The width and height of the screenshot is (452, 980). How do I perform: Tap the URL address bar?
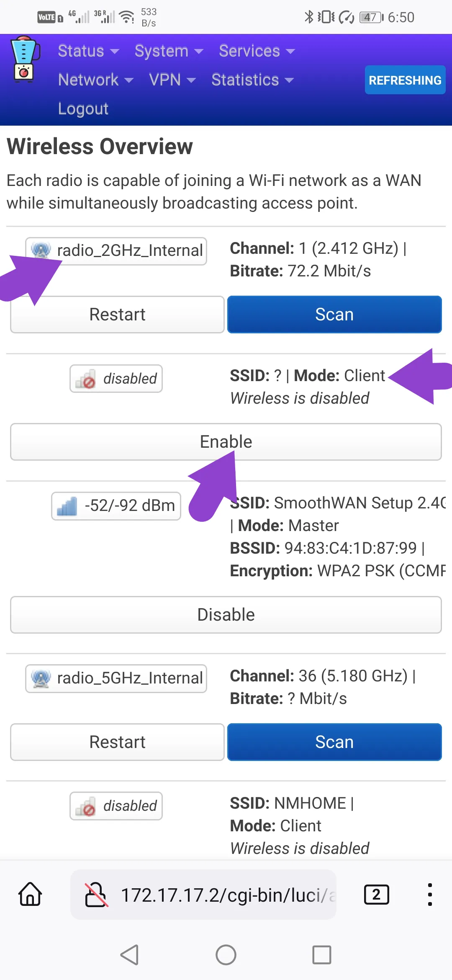(203, 895)
